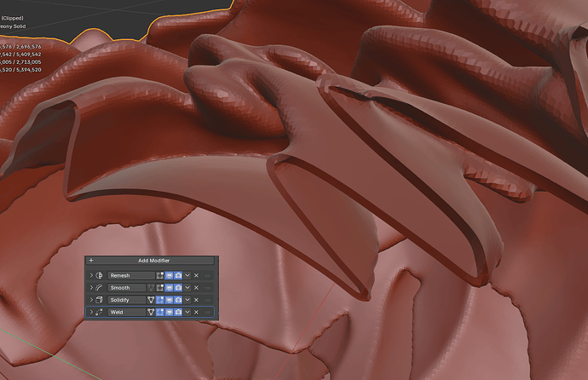Toggle Smooth viewport display
The height and width of the screenshot is (380, 588).
[169, 288]
